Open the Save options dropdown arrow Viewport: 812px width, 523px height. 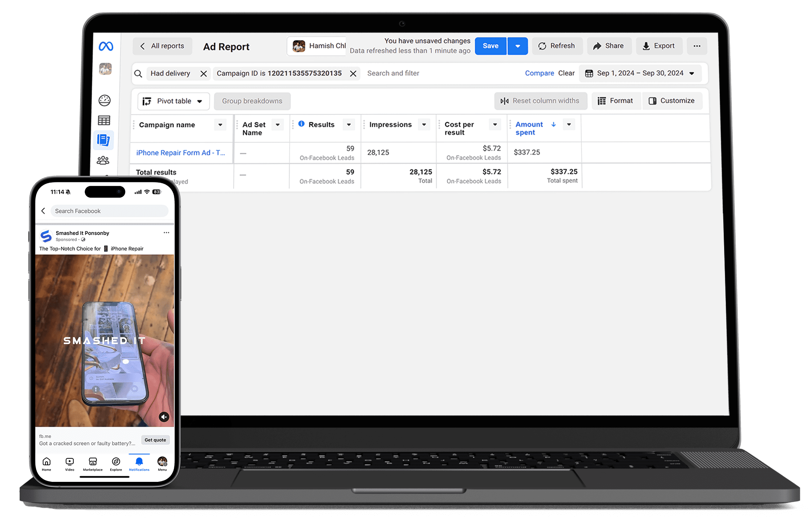point(518,46)
